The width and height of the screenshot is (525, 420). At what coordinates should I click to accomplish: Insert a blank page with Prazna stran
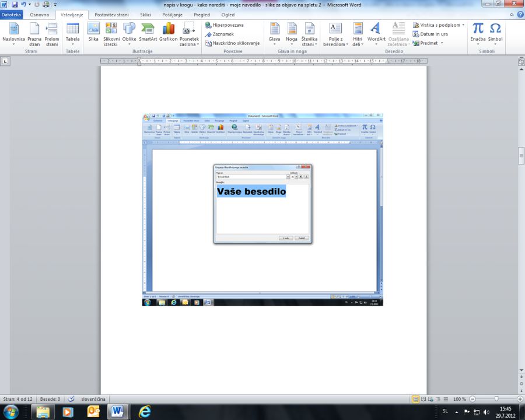coord(34,34)
